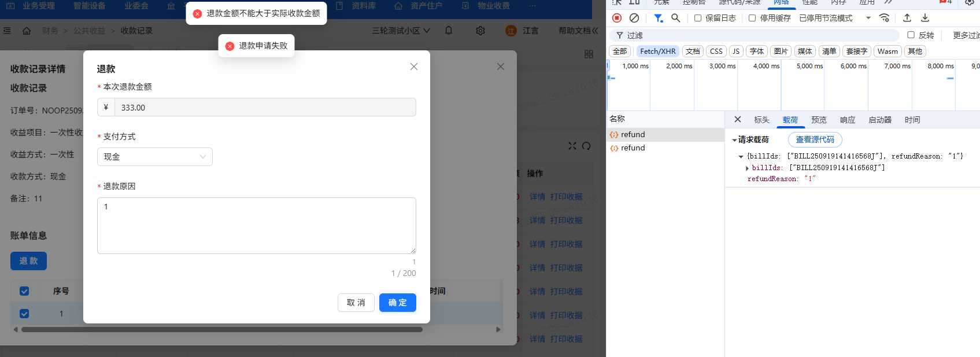Open network conditions wifi icon
The width and height of the screenshot is (980, 357).
884,18
